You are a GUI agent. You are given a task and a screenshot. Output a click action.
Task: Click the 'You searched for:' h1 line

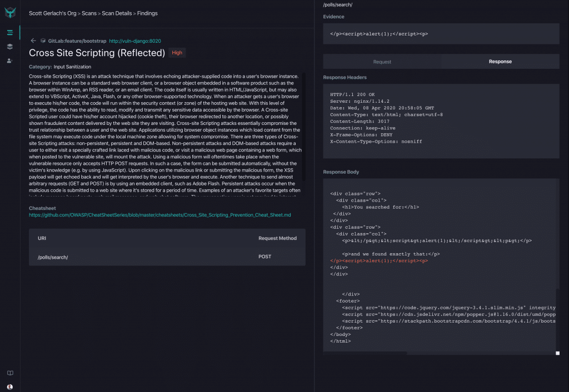pos(380,207)
